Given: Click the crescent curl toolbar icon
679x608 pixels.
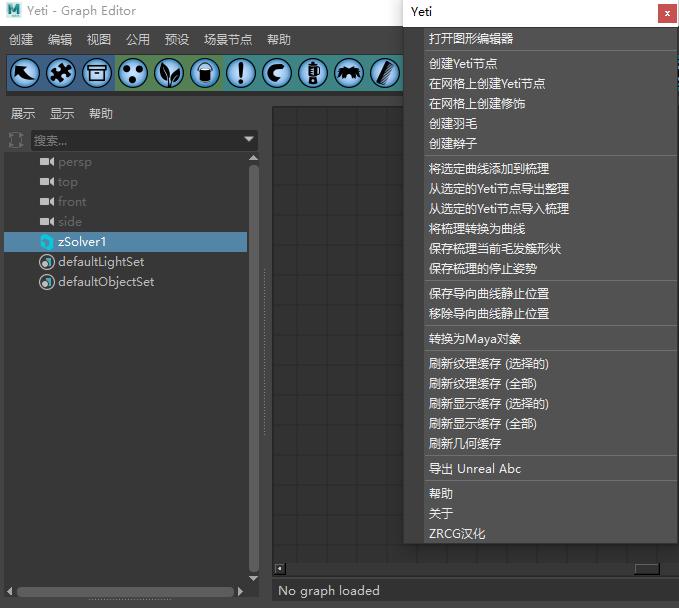Looking at the screenshot, I should (277, 72).
